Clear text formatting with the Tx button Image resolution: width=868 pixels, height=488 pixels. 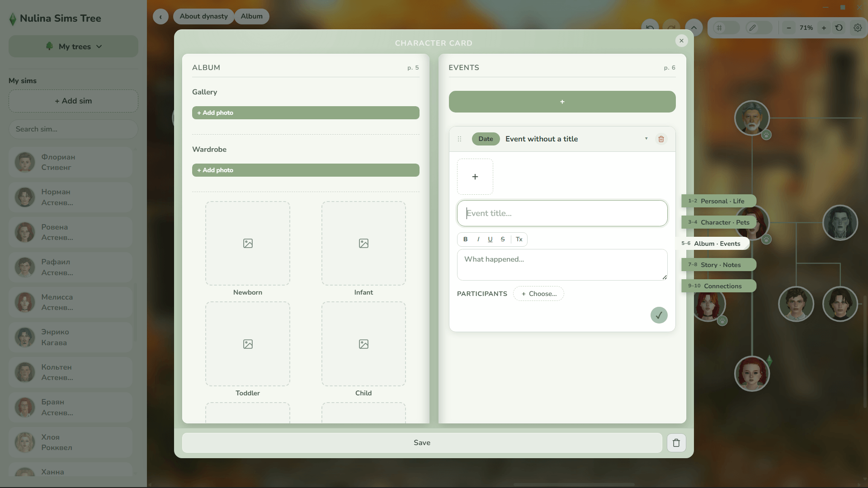coord(519,239)
